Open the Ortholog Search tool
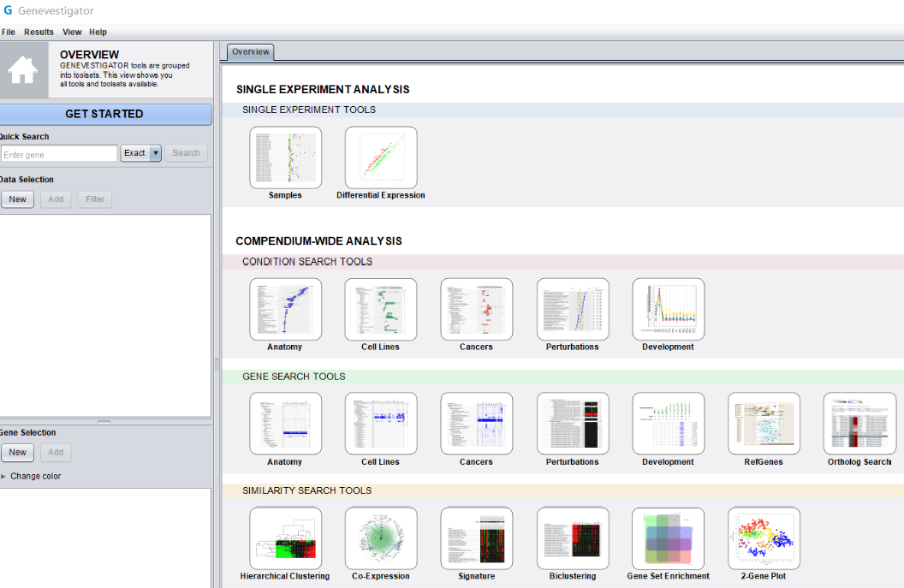Image resolution: width=904 pixels, height=588 pixels. point(859,424)
